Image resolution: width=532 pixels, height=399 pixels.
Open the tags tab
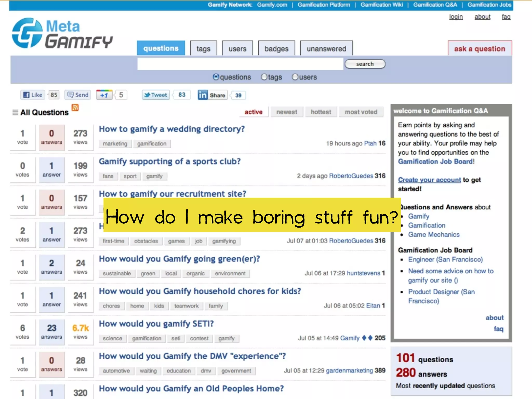(x=203, y=49)
